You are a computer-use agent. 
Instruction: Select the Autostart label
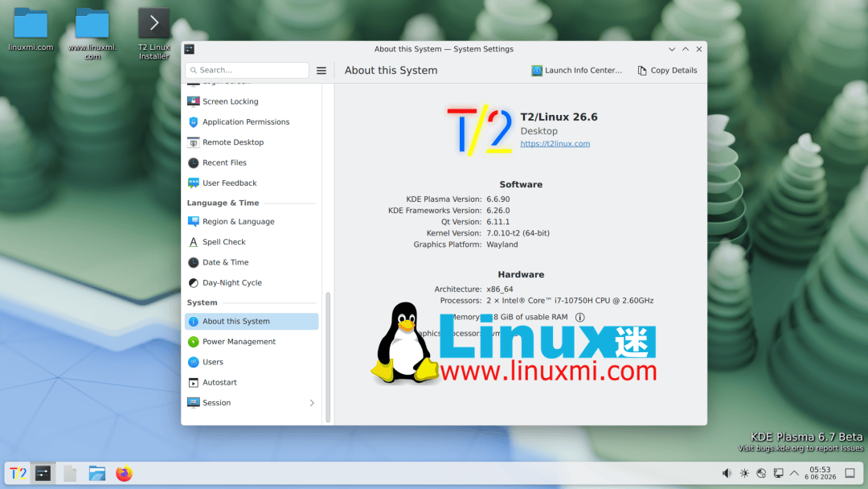point(219,383)
